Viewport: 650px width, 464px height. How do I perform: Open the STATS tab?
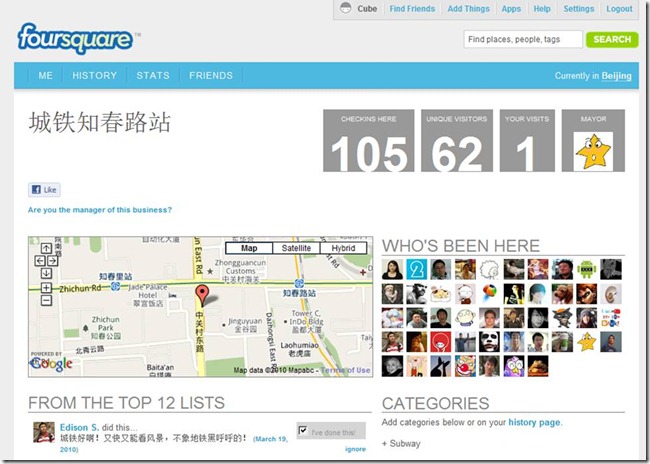[x=153, y=75]
